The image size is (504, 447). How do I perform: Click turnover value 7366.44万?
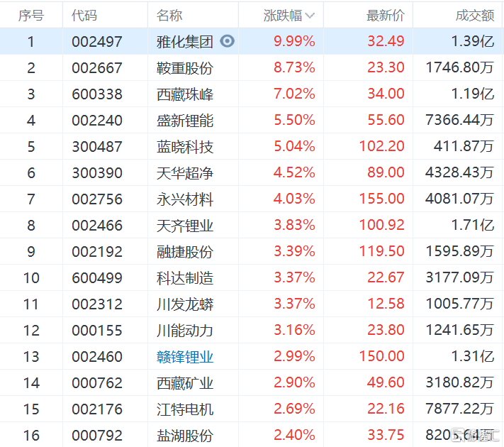[459, 120]
